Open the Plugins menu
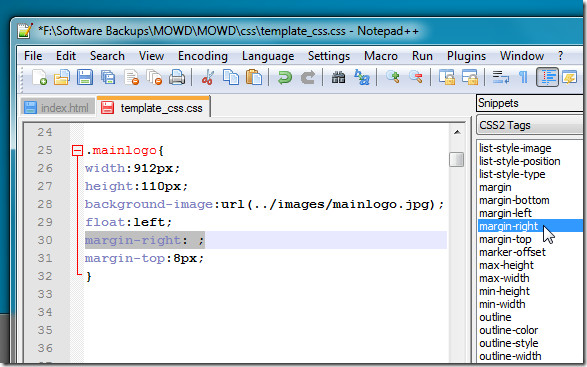The image size is (587, 367). pyautogui.click(x=466, y=56)
